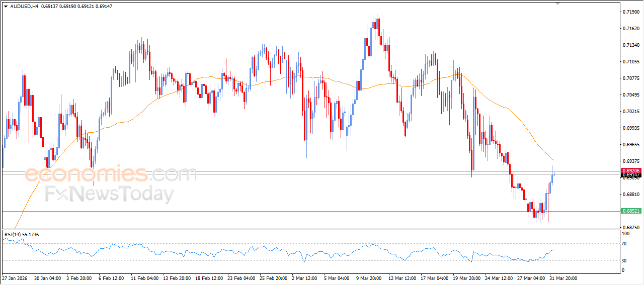644x285 pixels.
Task: Click the 27 Jan 2026 date label
Action: click(16, 277)
